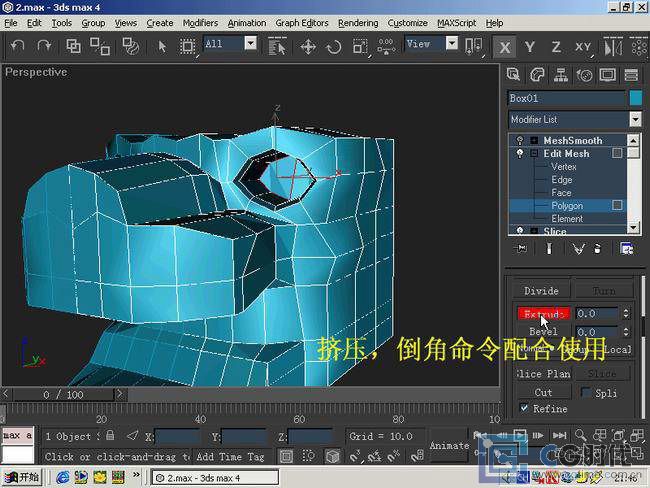
Task: Click the Undo arrow icon
Action: point(18,46)
